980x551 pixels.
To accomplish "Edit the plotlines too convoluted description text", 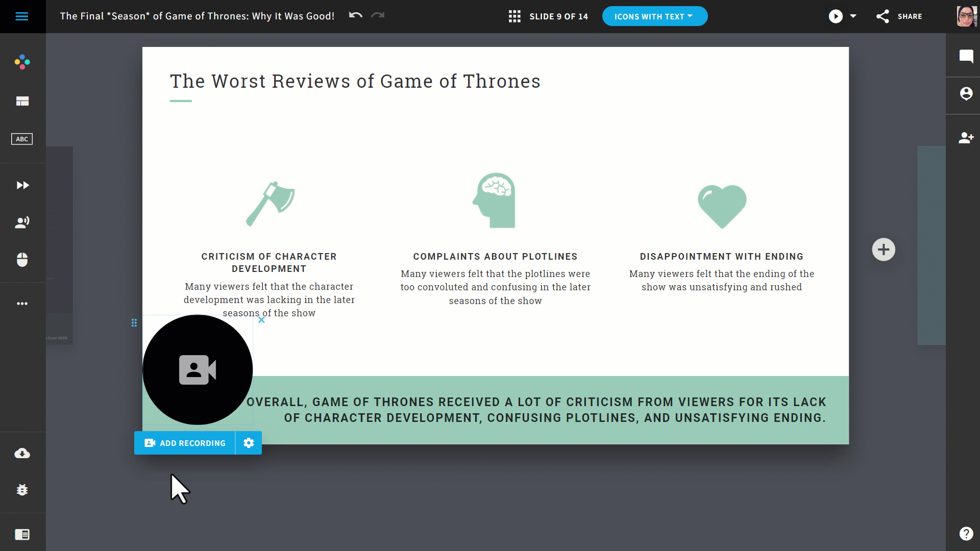I will click(495, 287).
